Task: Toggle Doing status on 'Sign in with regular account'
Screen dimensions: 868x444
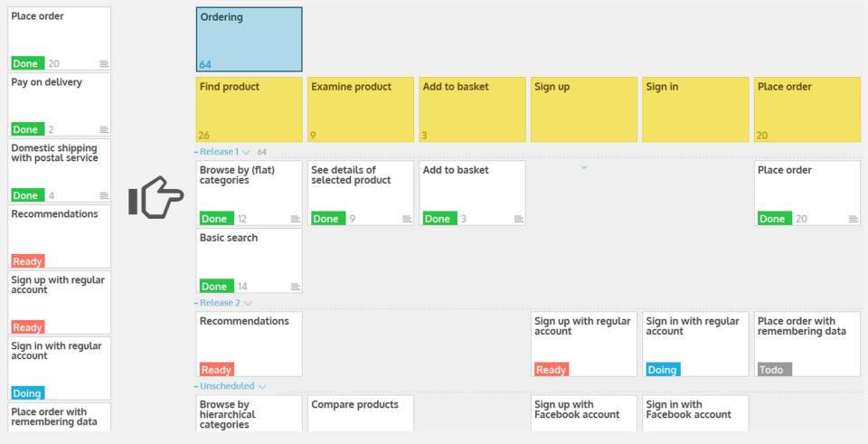Action: [x=662, y=370]
